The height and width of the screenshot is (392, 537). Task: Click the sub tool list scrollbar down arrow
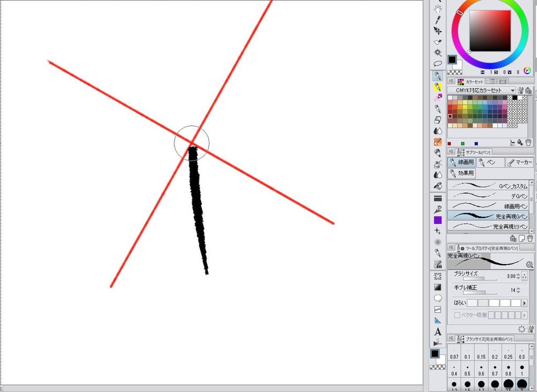[532, 230]
